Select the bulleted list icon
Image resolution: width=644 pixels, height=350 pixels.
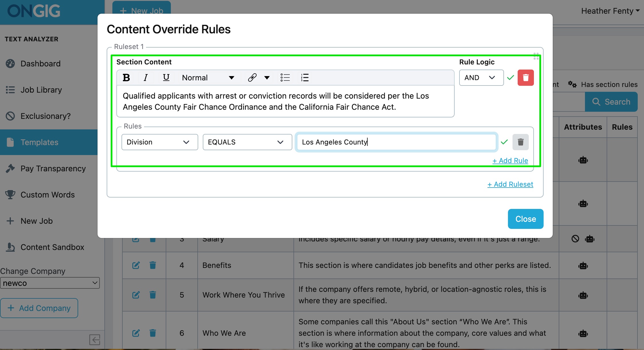(x=285, y=77)
